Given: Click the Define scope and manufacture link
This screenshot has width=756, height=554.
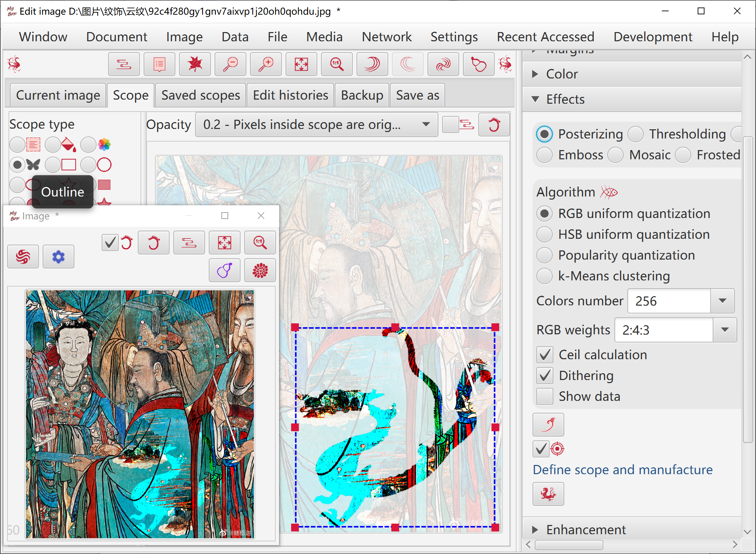Looking at the screenshot, I should (623, 470).
